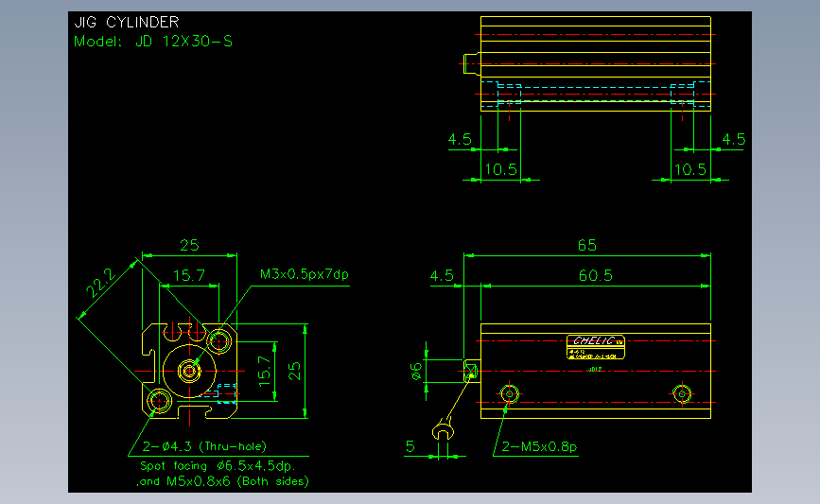
Task: Select the "4.5" dimension at top view's right end
Action: pos(733,139)
